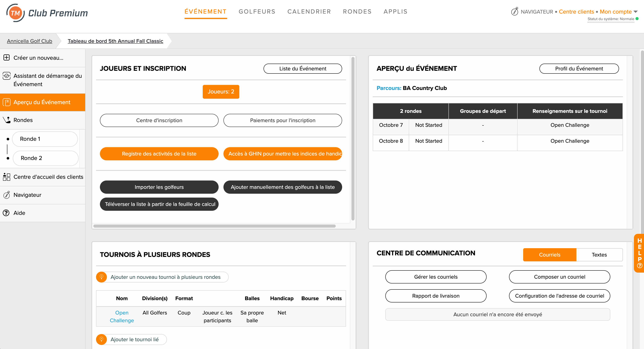This screenshot has height=349, width=644.
Task: Click Ajouter manuellement des golfeurs à la liste
Action: (x=283, y=187)
